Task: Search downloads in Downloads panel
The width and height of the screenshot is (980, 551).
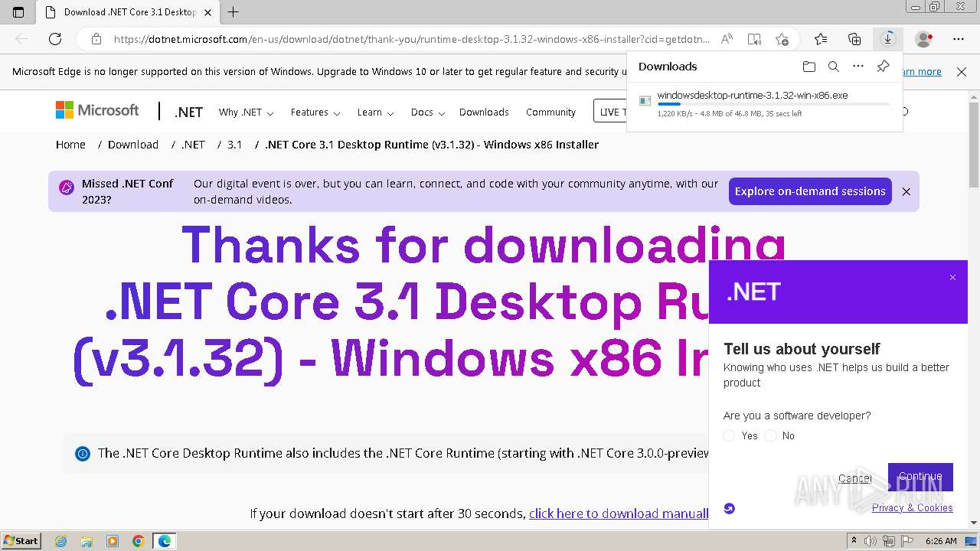Action: (x=834, y=67)
